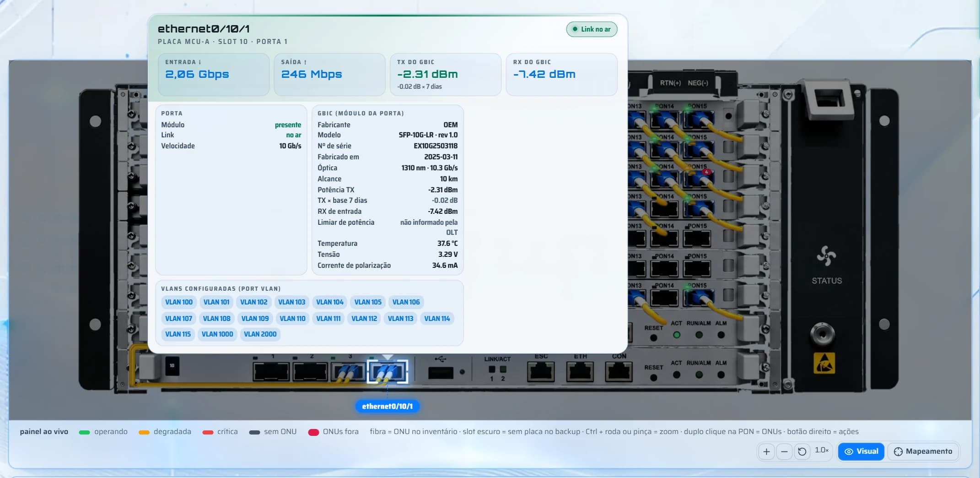The width and height of the screenshot is (980, 478).
Task: Select the VLAN 111 chip
Action: pyautogui.click(x=328, y=319)
